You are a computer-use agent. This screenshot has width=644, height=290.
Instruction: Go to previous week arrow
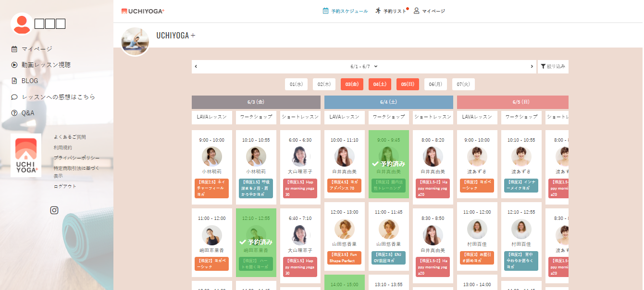point(196,67)
